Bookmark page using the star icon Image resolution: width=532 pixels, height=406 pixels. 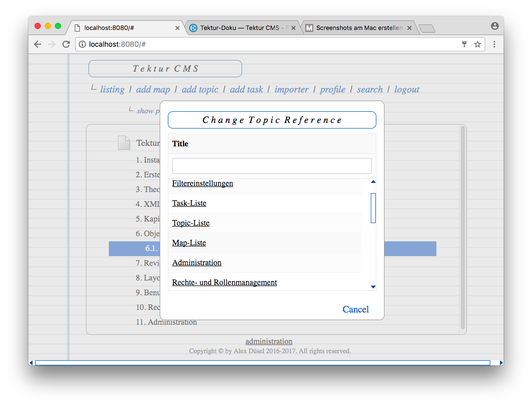(x=477, y=44)
